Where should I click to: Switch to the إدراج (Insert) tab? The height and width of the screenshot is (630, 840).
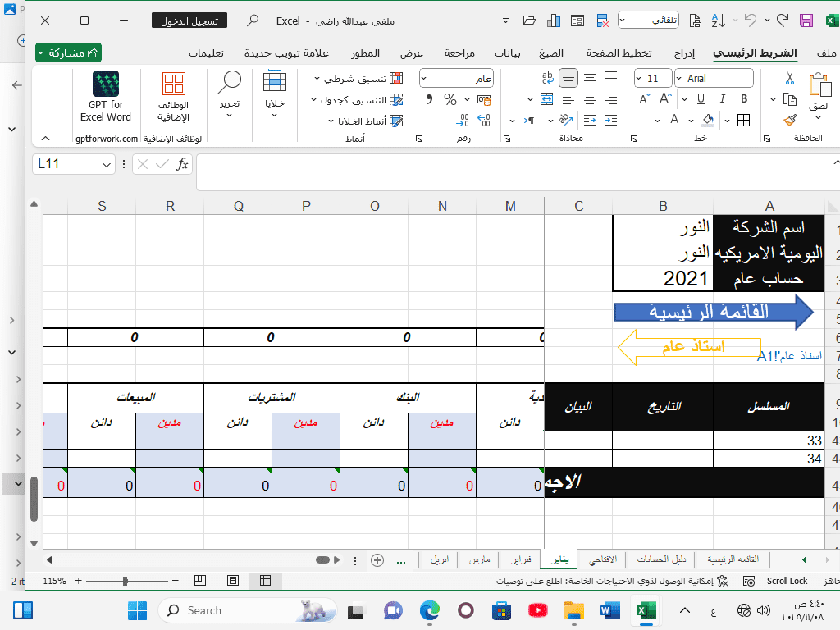coord(684,53)
